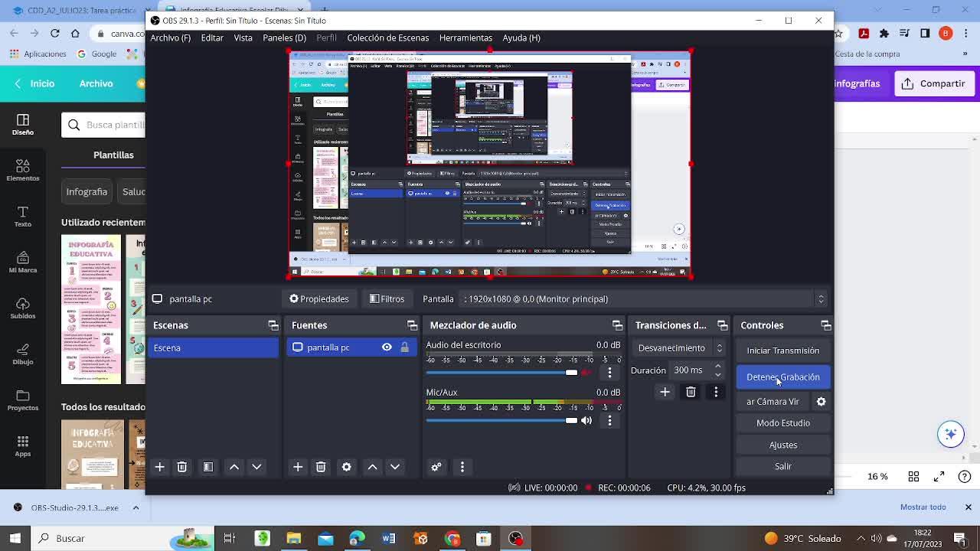This screenshot has width=980, height=551.
Task: Unmute the Audio del escritorio channel
Action: coord(586,373)
